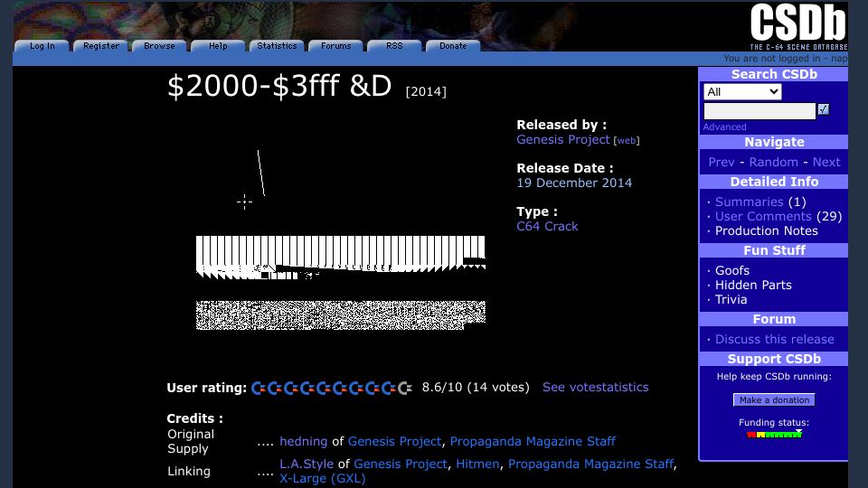Click the user rating icons row
The image size is (868, 488).
(x=332, y=389)
